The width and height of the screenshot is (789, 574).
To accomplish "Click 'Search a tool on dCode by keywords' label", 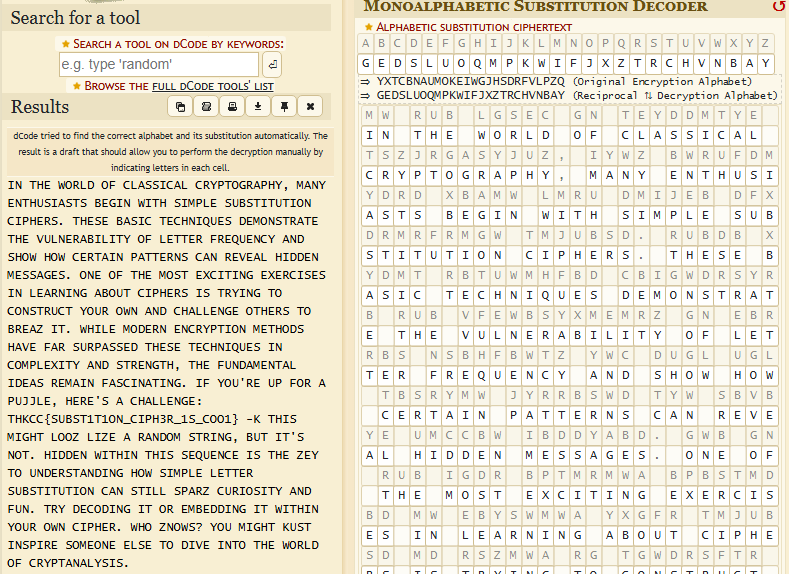I will point(178,44).
